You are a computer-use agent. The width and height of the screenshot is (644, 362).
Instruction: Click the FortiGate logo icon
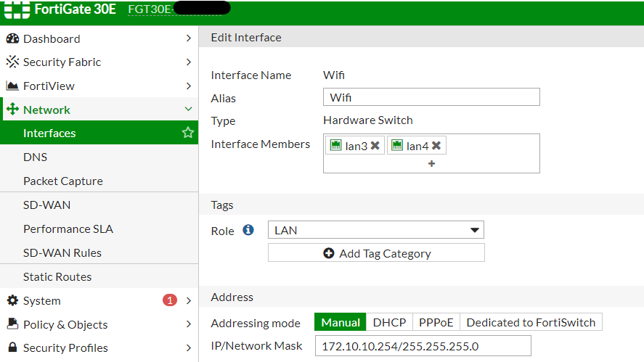[x=17, y=10]
